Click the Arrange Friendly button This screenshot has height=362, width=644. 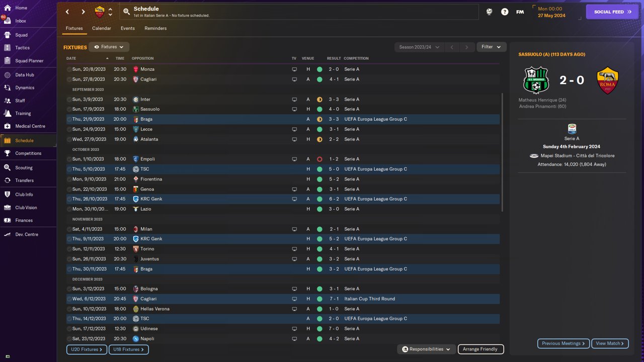tap(480, 349)
